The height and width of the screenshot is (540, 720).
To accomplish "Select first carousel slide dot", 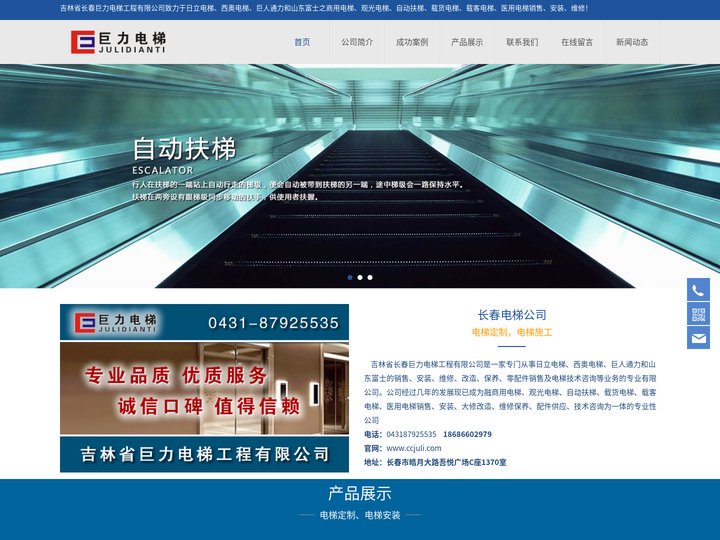I will coord(350,277).
